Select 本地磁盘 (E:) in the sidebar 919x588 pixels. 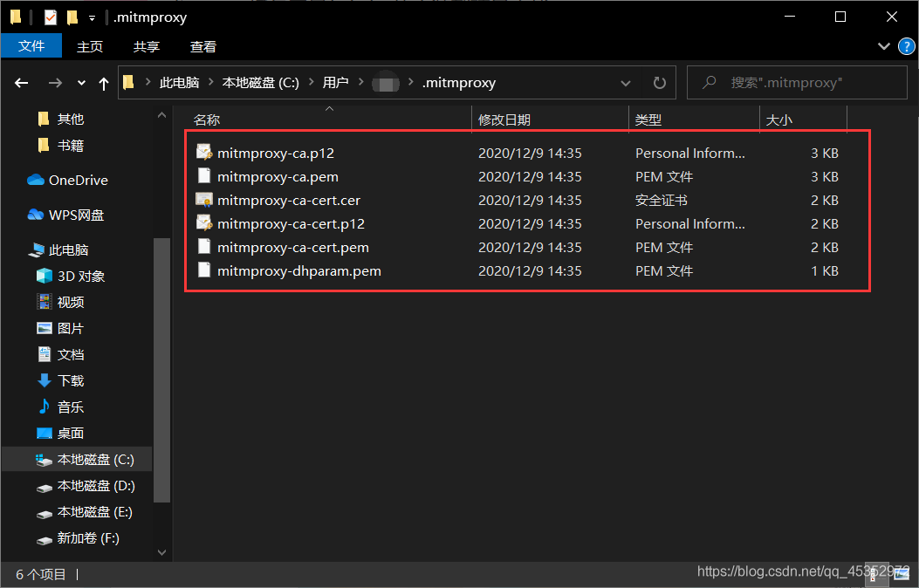(85, 512)
